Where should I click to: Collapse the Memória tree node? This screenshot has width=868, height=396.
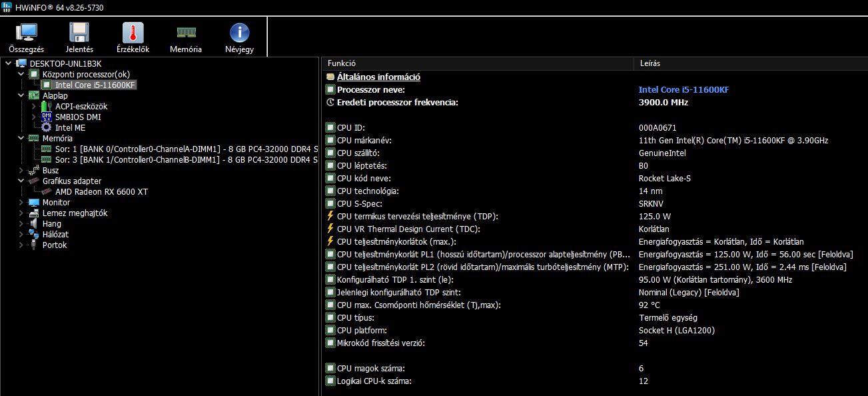pyautogui.click(x=21, y=138)
